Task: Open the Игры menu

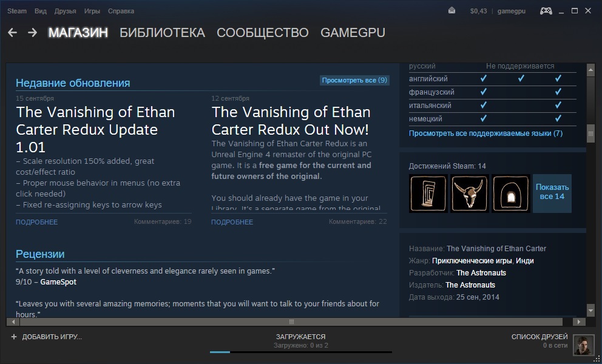Action: coord(92,11)
